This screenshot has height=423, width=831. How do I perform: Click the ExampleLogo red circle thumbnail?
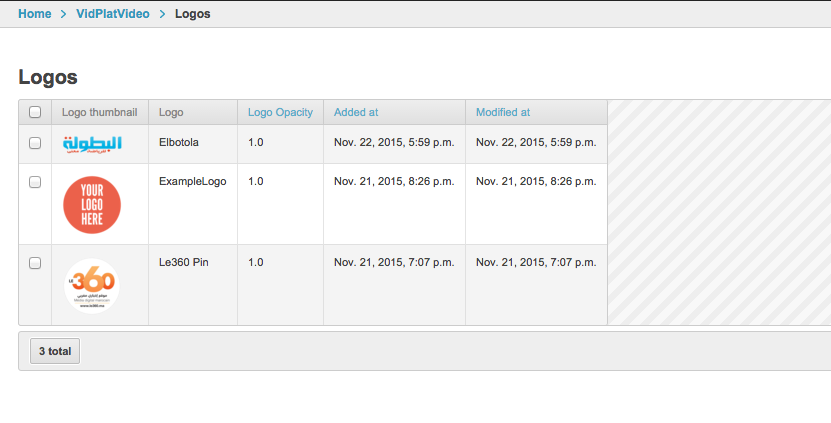(x=92, y=204)
